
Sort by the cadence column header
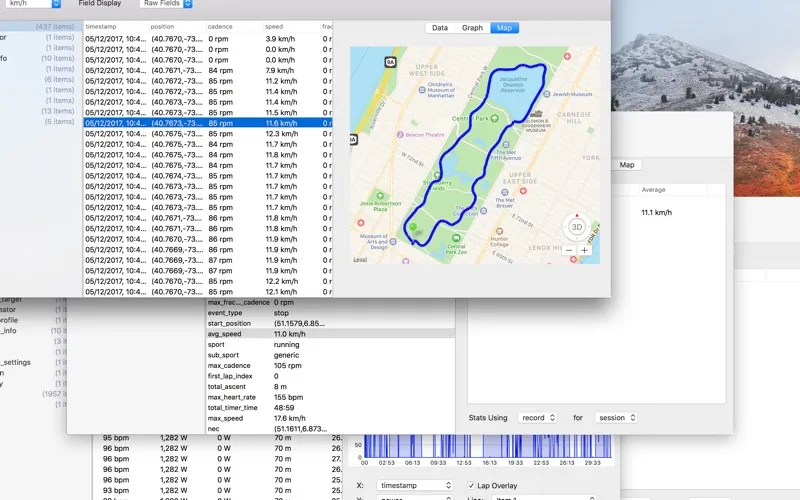click(235, 27)
